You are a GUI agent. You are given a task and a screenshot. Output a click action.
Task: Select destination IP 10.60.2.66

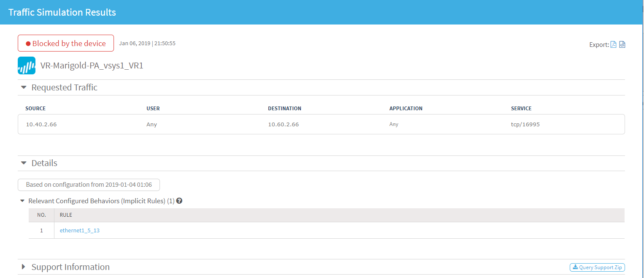(x=283, y=125)
